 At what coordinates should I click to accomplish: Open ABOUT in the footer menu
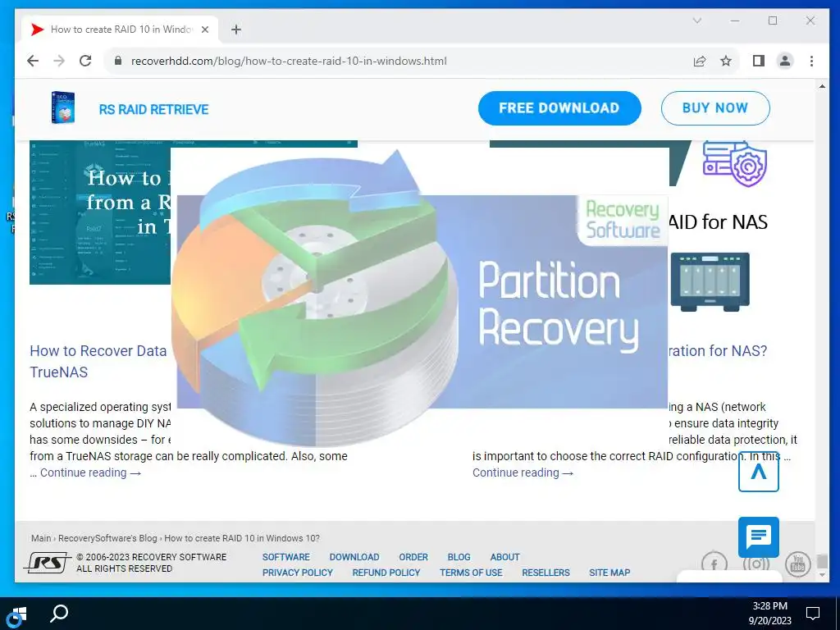[x=504, y=557]
